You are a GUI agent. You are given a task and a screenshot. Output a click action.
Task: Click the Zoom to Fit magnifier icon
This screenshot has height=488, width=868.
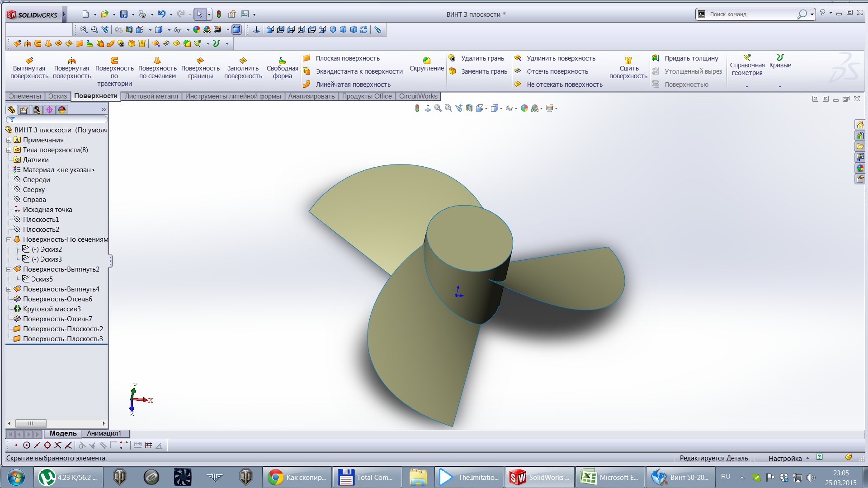[84, 30]
